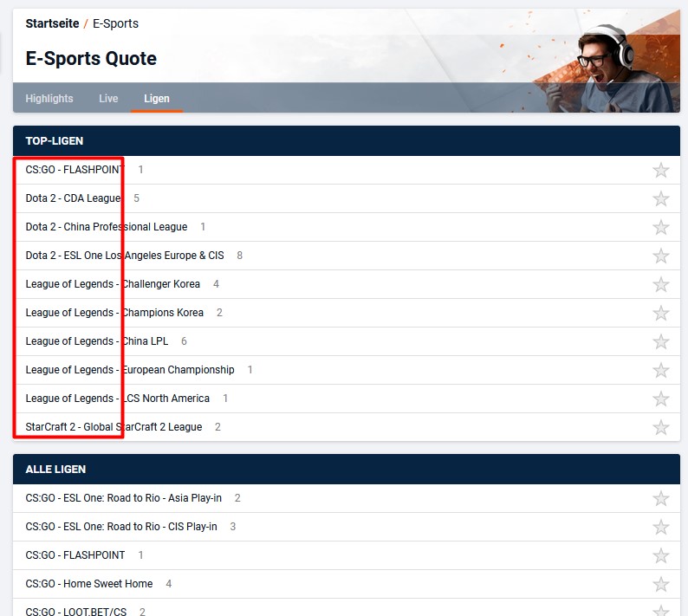Open Dota 2 - China Professional League
Image resolution: width=688 pixels, height=616 pixels.
[x=107, y=227]
